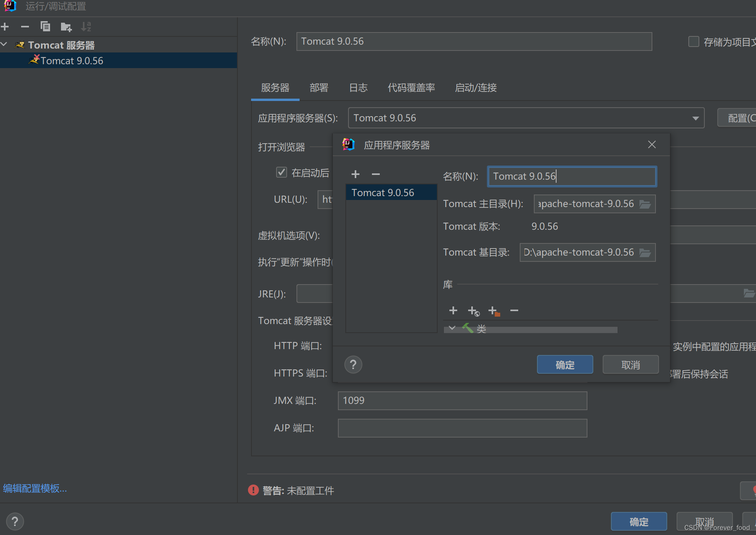The width and height of the screenshot is (756, 535).
Task: Add an excluded library entry (orange plus)
Action: pyautogui.click(x=494, y=311)
